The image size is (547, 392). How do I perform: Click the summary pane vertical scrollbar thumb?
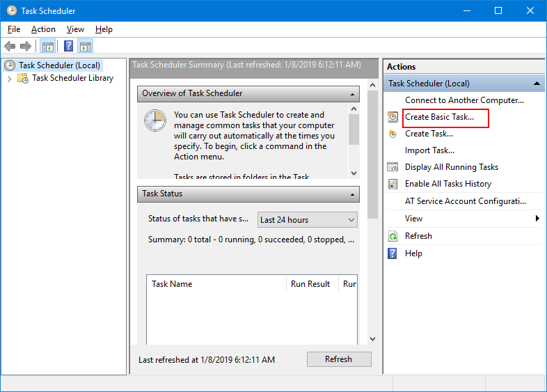coord(372,155)
